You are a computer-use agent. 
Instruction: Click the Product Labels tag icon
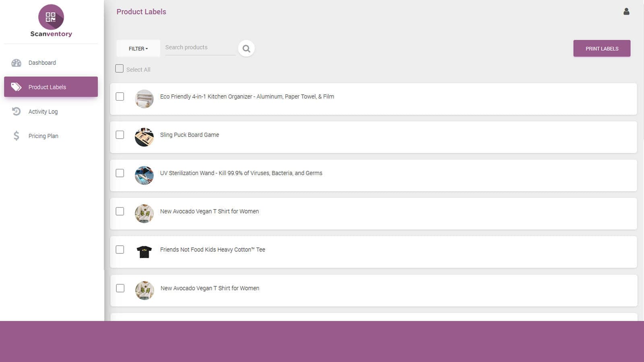16,87
